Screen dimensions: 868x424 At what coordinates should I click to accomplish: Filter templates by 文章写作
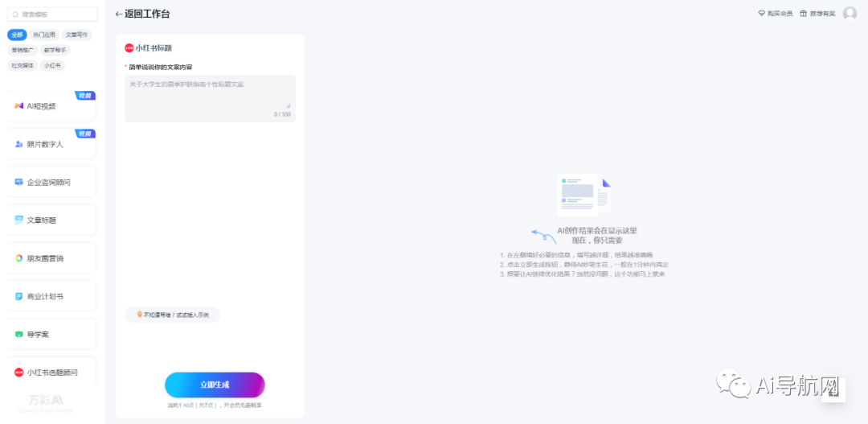point(77,35)
